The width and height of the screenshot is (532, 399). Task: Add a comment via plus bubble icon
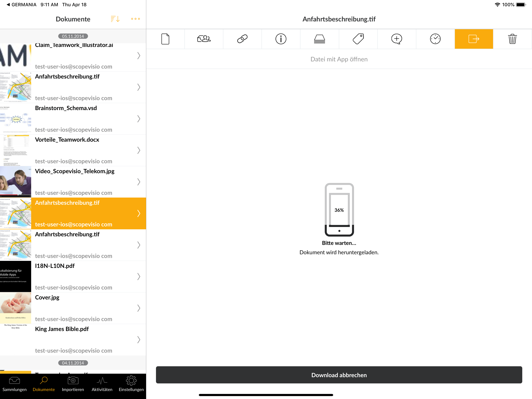(x=397, y=39)
